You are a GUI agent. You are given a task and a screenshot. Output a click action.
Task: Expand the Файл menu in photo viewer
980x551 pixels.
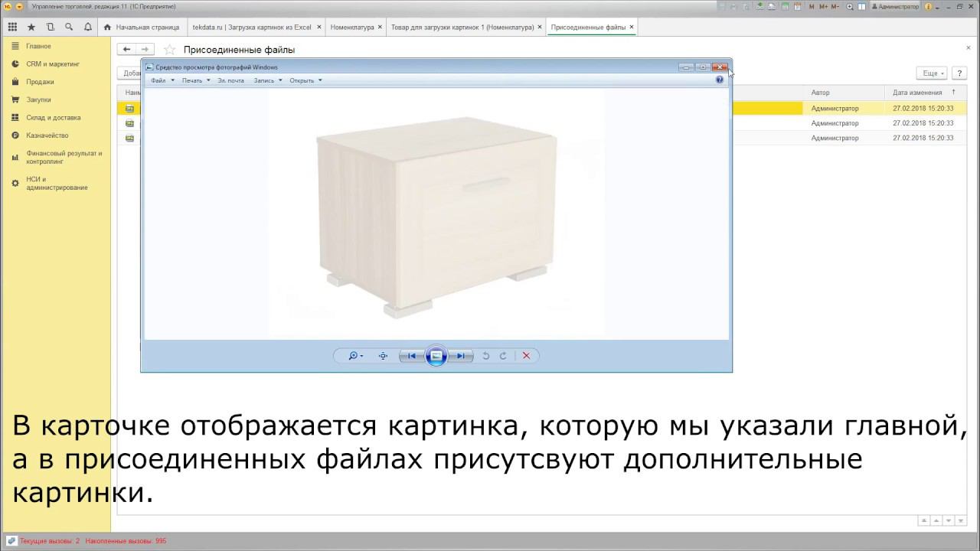162,80
